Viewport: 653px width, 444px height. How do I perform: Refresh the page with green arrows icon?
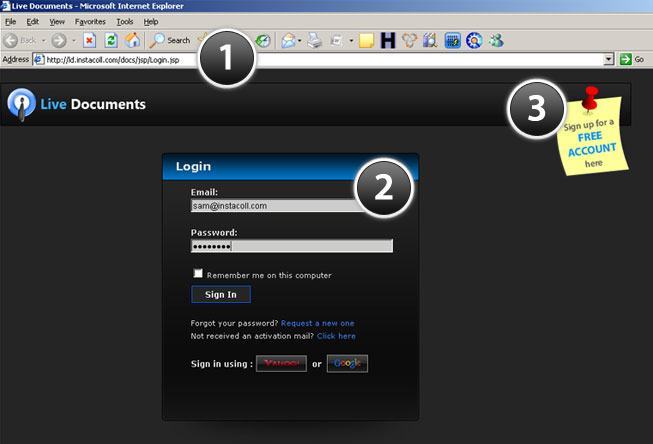[111, 40]
